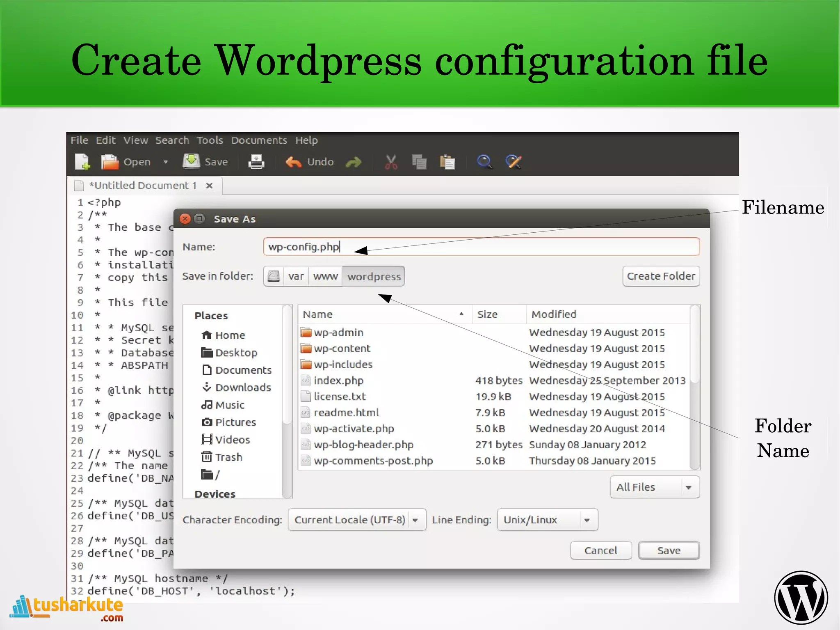Click the Find magnifier icon

click(x=484, y=162)
